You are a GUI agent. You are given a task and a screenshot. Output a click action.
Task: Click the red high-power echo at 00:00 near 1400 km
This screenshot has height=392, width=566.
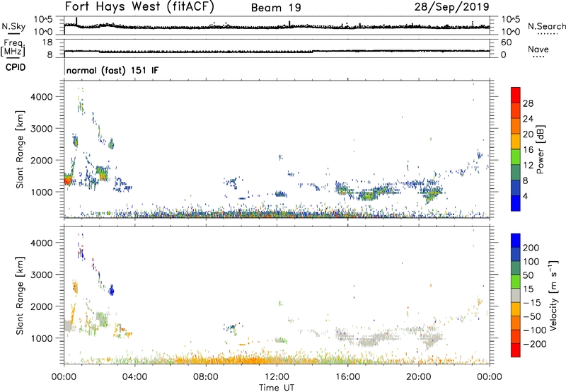68,179
